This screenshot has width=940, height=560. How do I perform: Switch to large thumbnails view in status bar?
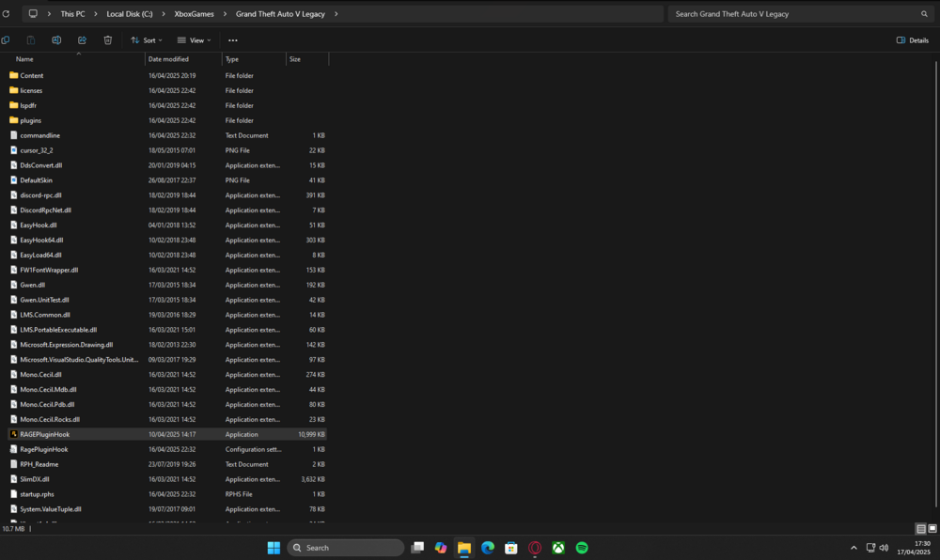click(932, 528)
